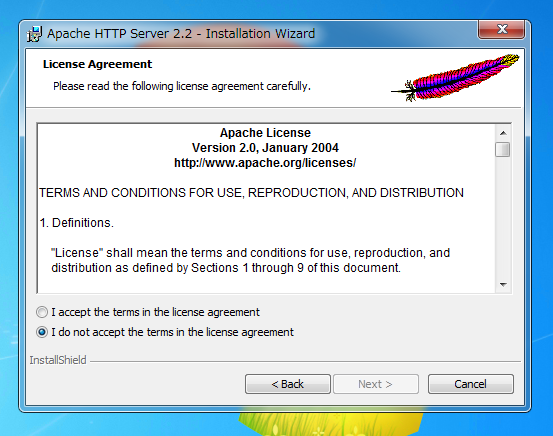Click the apache.org/licenses URL text

pyautogui.click(x=265, y=163)
